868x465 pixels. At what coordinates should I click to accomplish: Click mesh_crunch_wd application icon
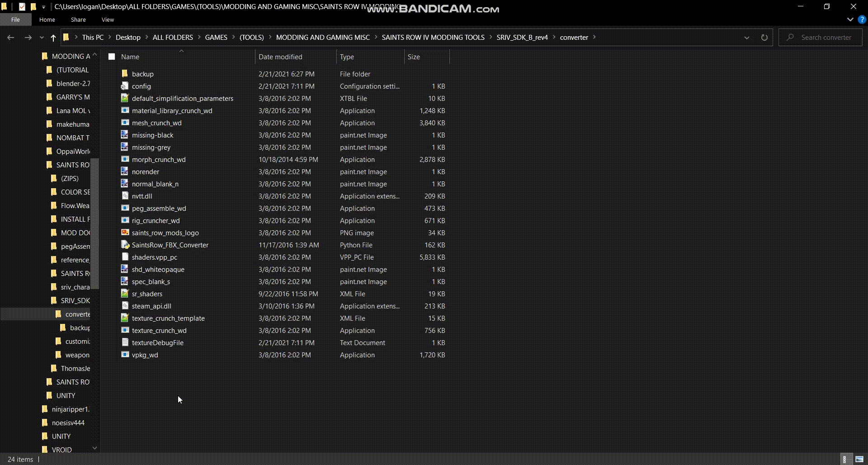point(125,123)
